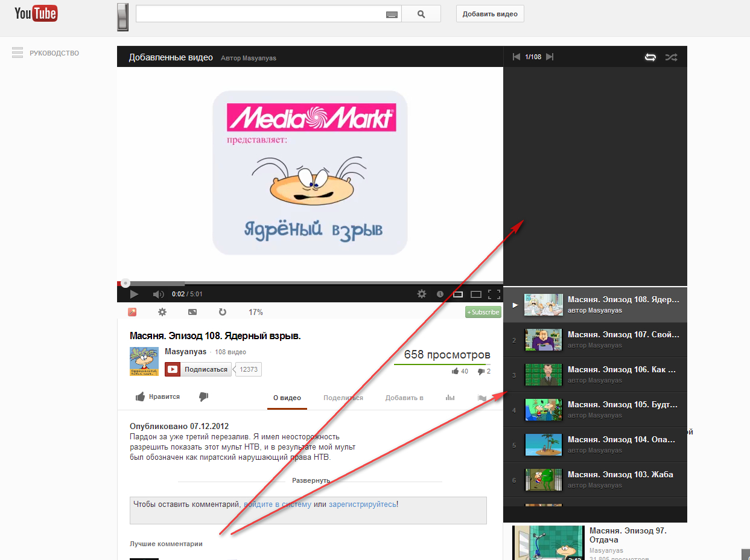Viewport: 750px width, 560px height.
Task: Like the video with Нравится
Action: click(157, 396)
